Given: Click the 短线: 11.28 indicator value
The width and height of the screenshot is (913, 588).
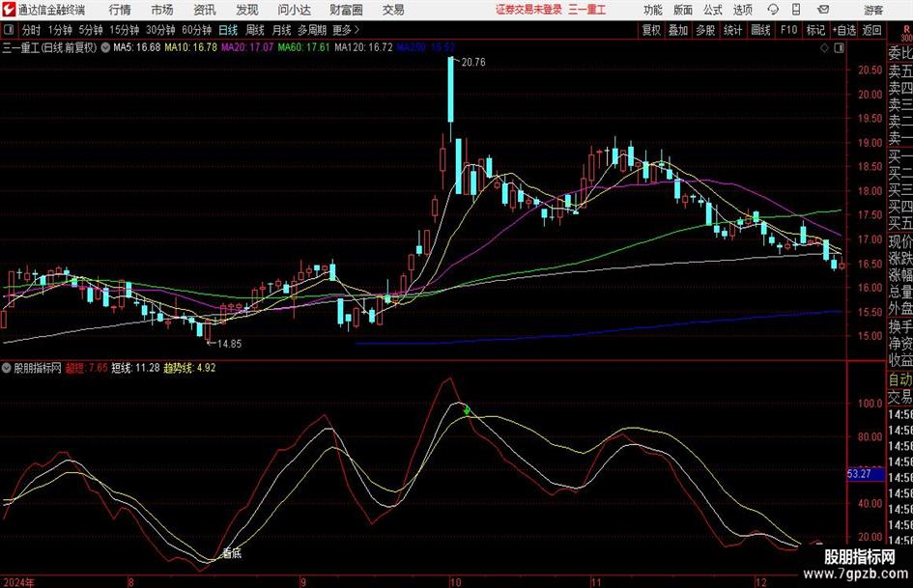Looking at the screenshot, I should click(x=135, y=368).
